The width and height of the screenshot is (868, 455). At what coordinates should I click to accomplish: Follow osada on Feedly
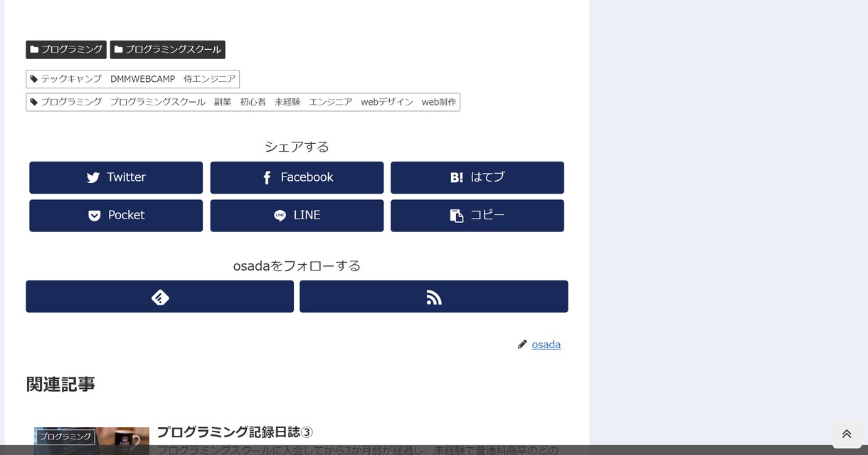point(160,296)
